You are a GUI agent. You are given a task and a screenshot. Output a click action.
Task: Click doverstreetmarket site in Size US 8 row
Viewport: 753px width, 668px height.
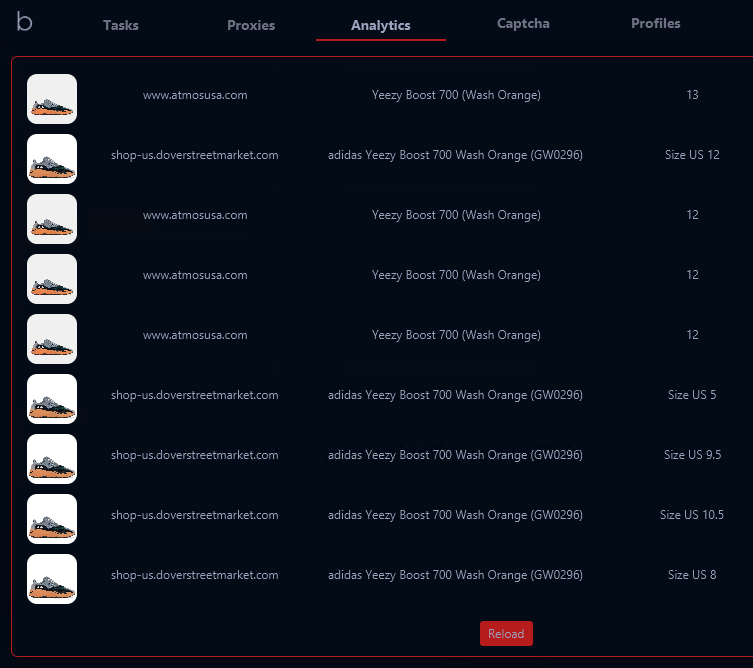coord(194,575)
